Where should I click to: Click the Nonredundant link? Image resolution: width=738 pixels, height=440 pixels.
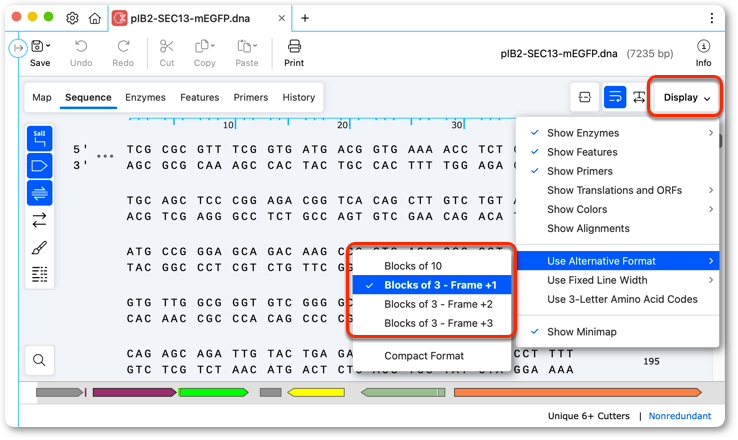click(680, 416)
